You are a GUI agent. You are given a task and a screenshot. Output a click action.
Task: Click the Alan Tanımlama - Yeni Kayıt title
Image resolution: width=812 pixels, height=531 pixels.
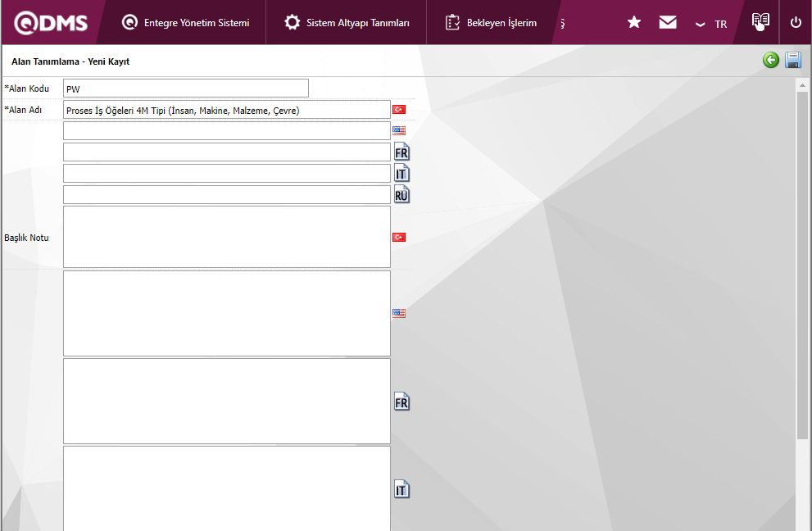point(70,61)
